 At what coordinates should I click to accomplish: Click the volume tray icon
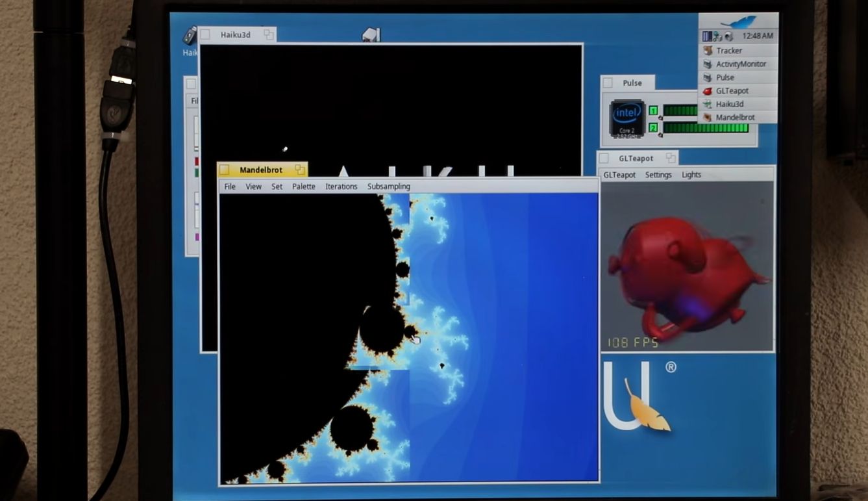click(728, 36)
